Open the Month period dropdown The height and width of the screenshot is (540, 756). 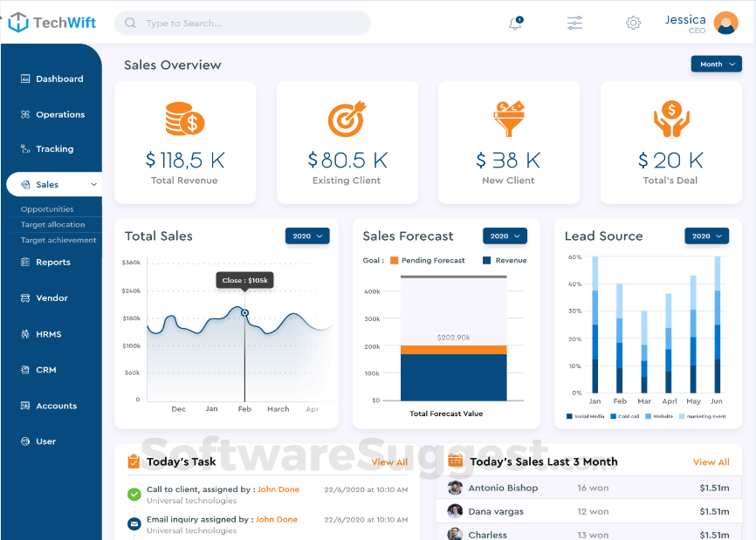point(717,64)
